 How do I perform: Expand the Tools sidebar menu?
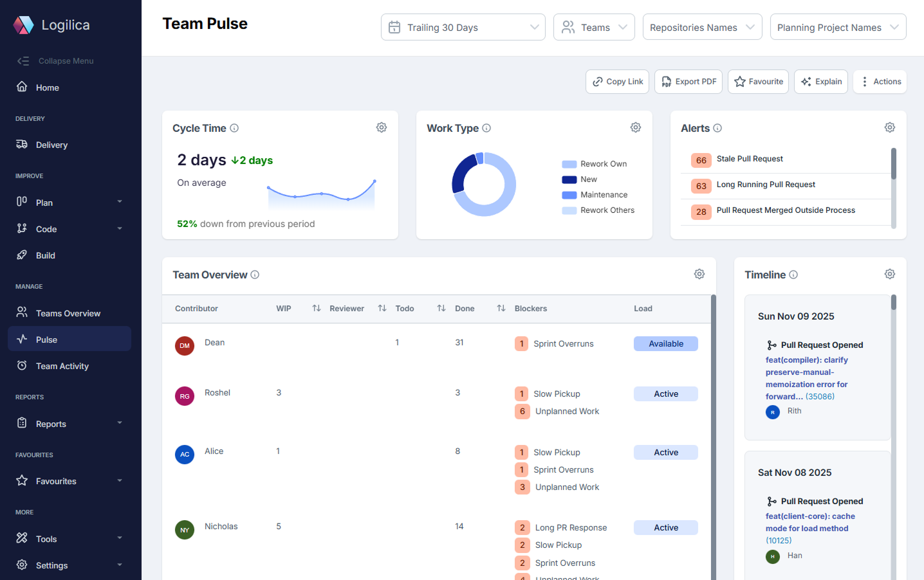tap(69, 539)
